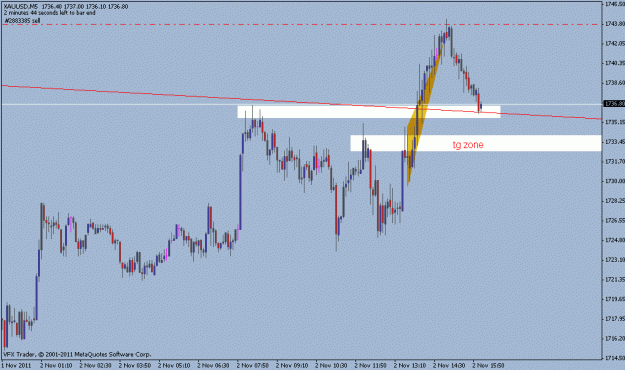Click the MetaQuotes Software Corp. copyright text

click(x=77, y=354)
